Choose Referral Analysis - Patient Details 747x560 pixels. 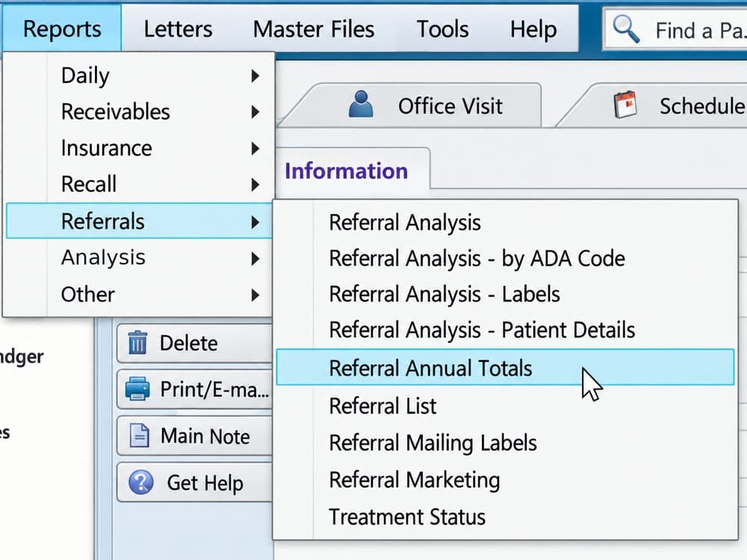click(505, 330)
